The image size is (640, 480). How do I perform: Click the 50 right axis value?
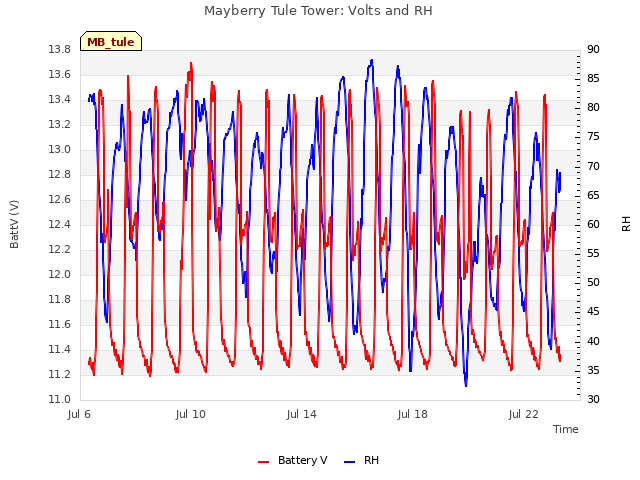pyautogui.click(x=593, y=282)
